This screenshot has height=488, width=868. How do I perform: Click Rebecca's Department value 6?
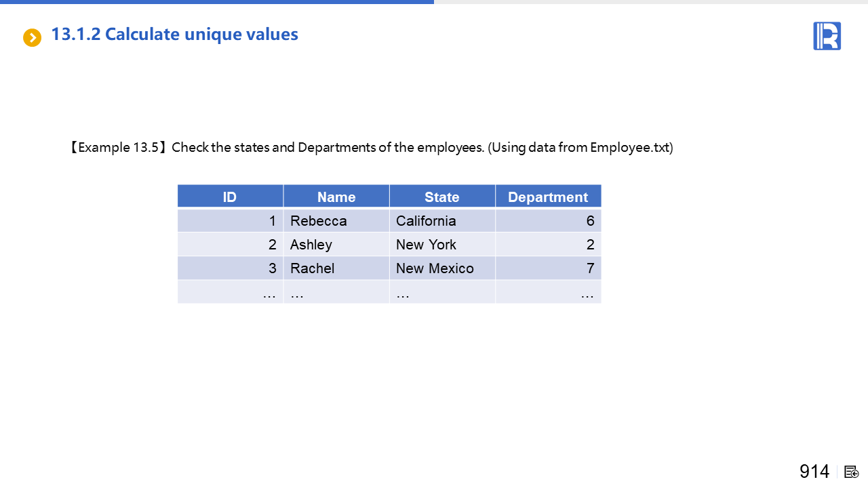click(x=590, y=221)
